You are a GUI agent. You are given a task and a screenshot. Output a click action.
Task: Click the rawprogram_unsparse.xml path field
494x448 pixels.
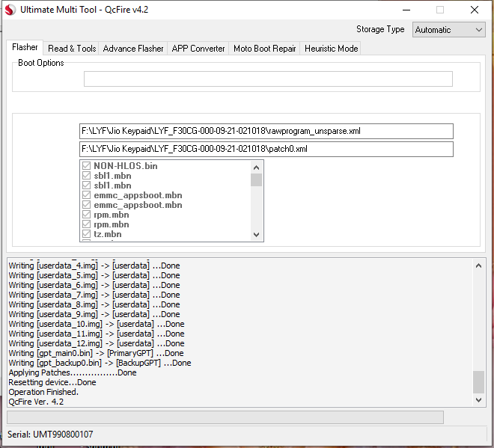coord(266,131)
